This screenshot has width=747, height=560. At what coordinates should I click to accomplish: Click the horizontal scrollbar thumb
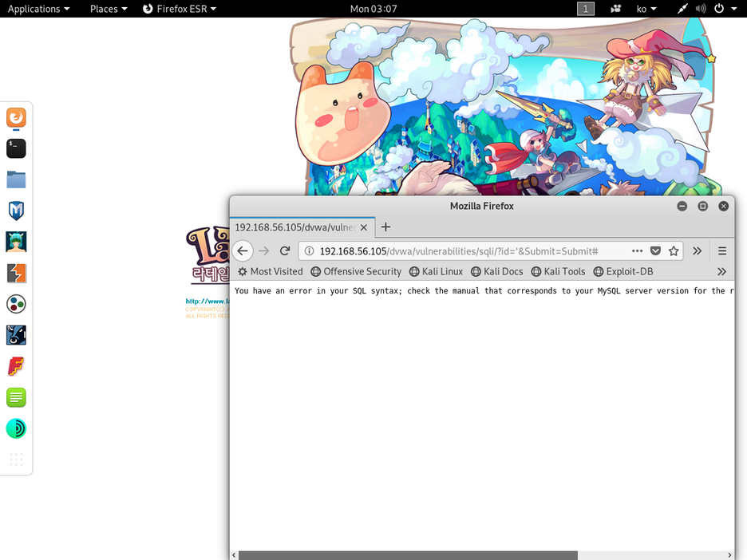coord(408,555)
